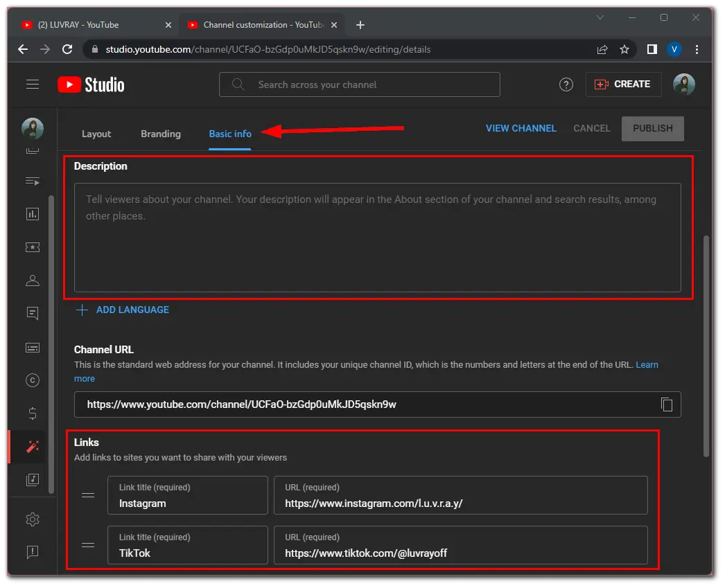Image resolution: width=725 pixels, height=588 pixels.
Task: Edit the TikTok URL field
Action: pos(460,545)
